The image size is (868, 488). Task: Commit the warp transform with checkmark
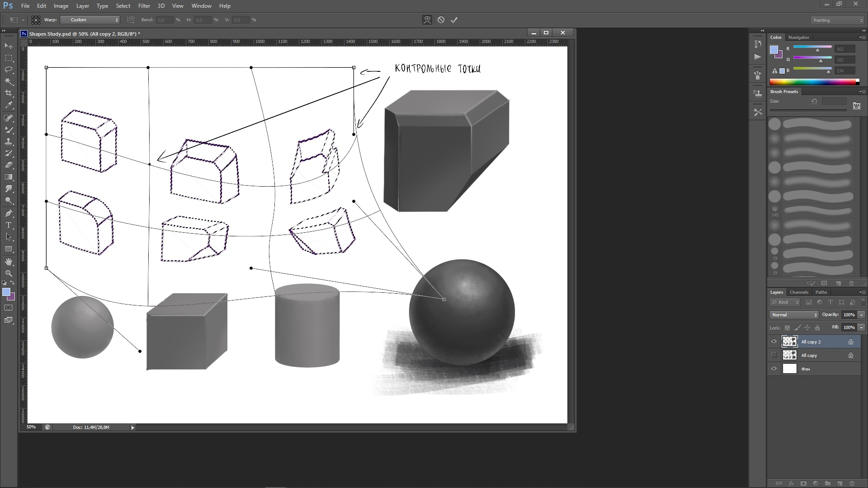454,20
